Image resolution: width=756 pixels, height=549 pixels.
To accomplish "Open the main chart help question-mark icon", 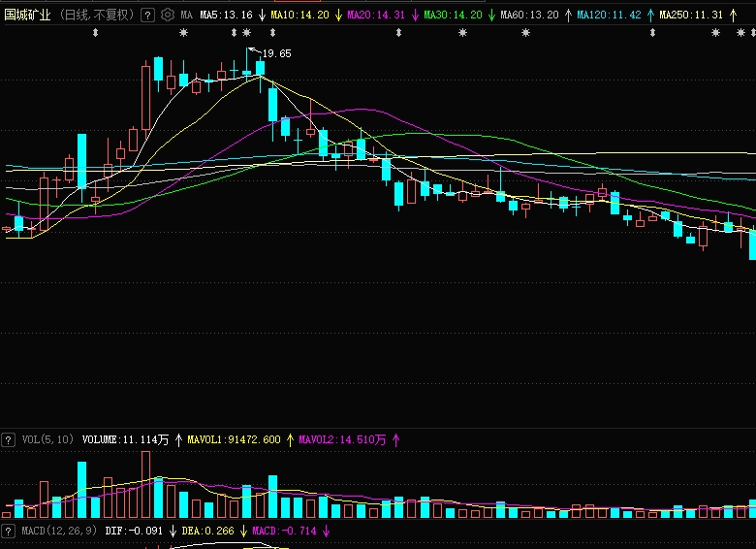I will [x=147, y=16].
